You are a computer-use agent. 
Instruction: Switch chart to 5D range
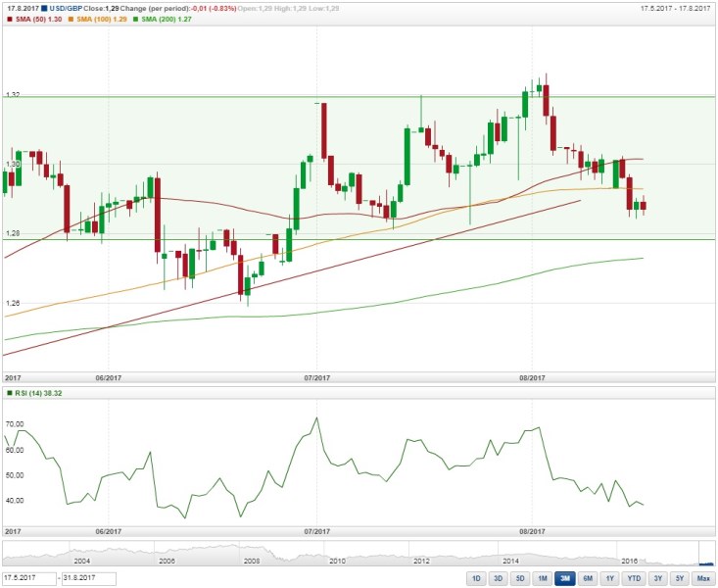(520, 579)
